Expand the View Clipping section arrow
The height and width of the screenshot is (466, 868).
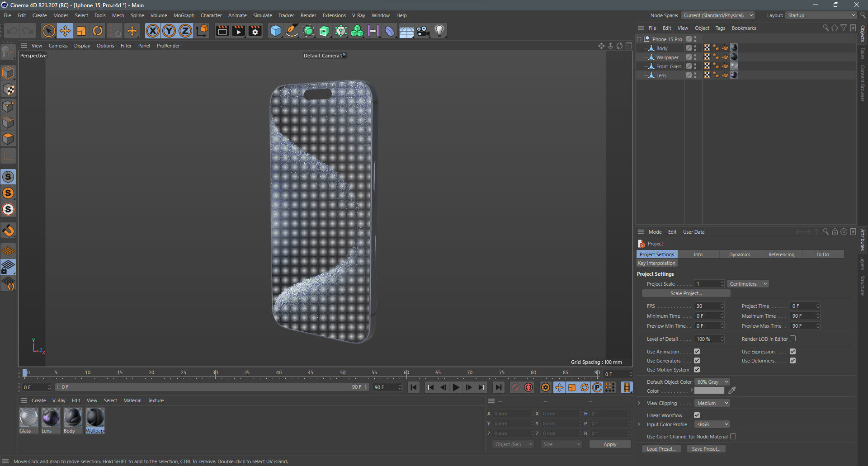pyautogui.click(x=639, y=403)
